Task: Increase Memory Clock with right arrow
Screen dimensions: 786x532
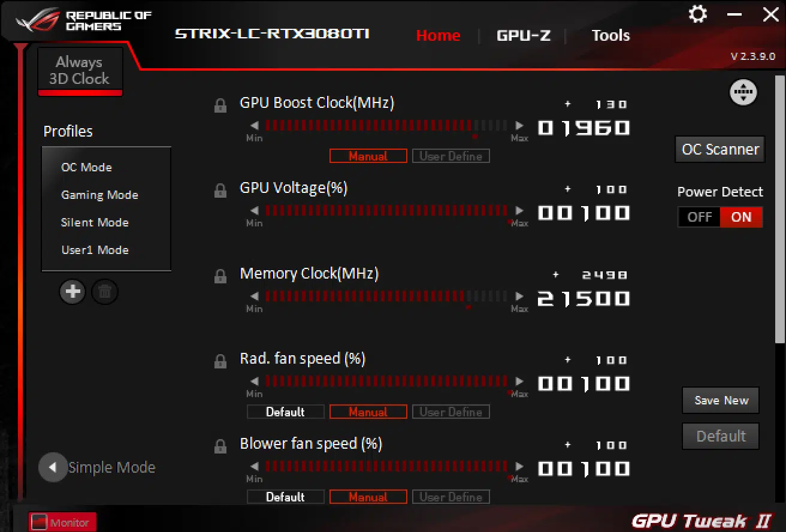Action: 519,297
